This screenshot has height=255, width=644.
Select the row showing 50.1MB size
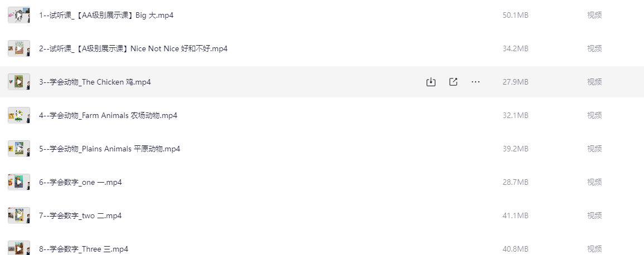click(322, 15)
